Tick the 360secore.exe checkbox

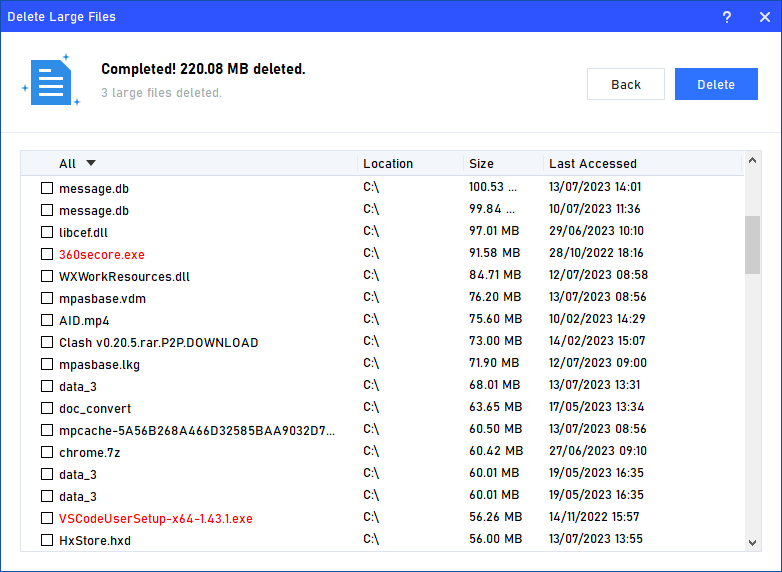pos(47,254)
